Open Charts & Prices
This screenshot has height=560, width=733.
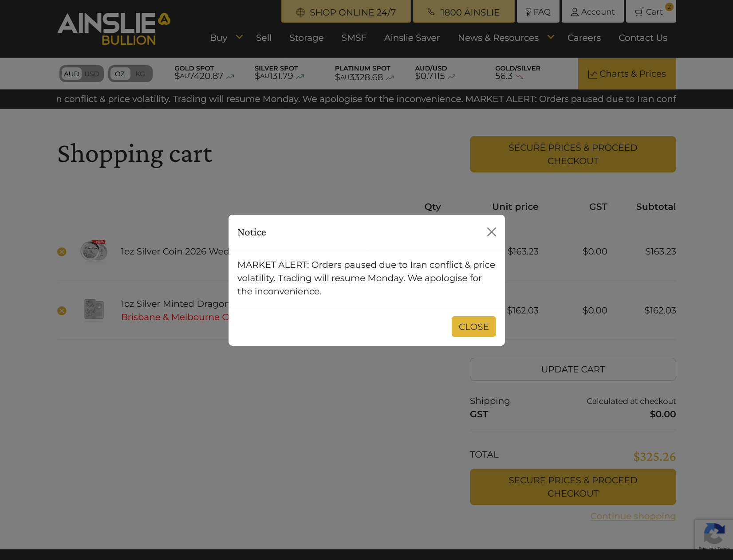627,74
